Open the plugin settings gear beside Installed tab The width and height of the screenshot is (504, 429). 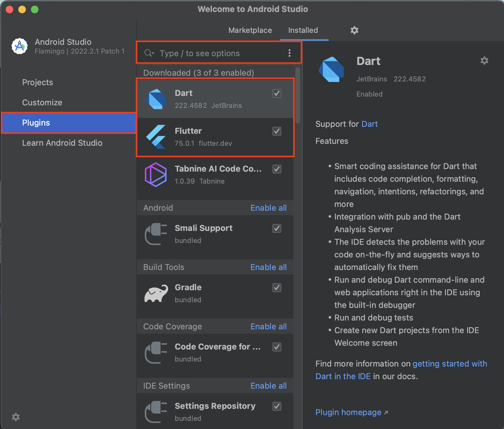point(355,30)
